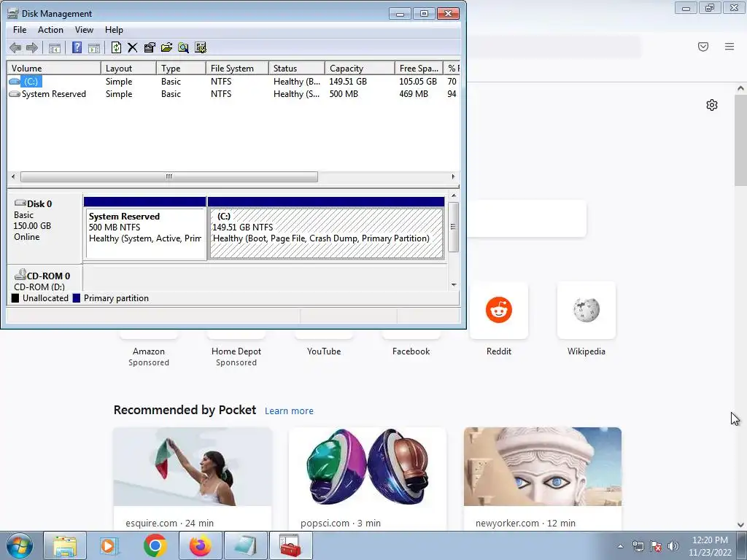
Task: Click the volume speaker tray icon
Action: tap(673, 546)
